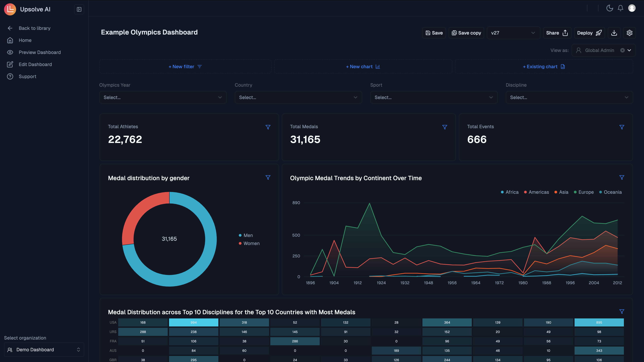Open the filter on Olympic Medal Trends chart
The height and width of the screenshot is (362, 644).
point(622,177)
